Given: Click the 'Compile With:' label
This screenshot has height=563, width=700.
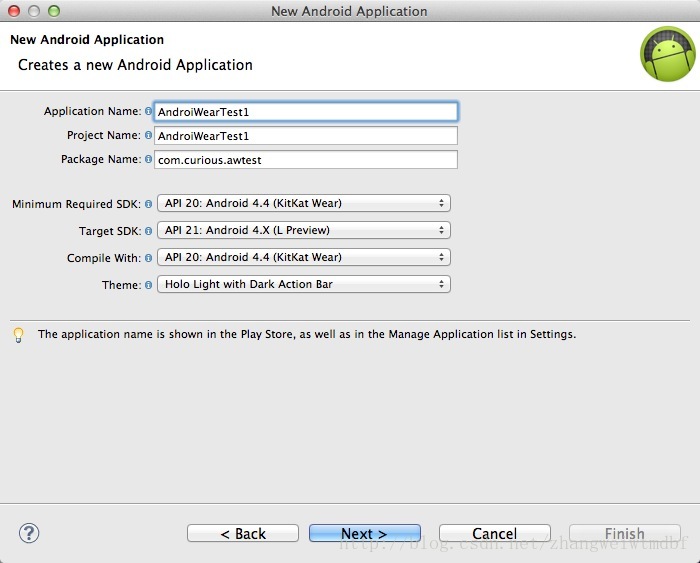Looking at the screenshot, I should 104,258.
